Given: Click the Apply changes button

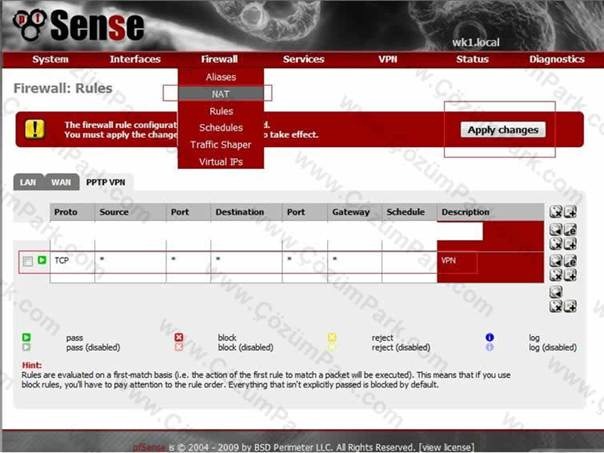Looking at the screenshot, I should (x=503, y=130).
